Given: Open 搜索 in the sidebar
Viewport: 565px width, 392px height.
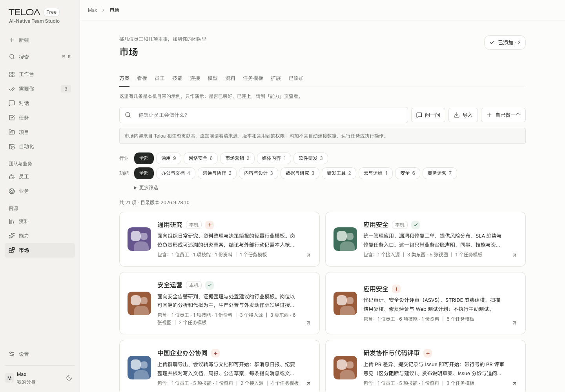Looking at the screenshot, I should pyautogui.click(x=40, y=57).
